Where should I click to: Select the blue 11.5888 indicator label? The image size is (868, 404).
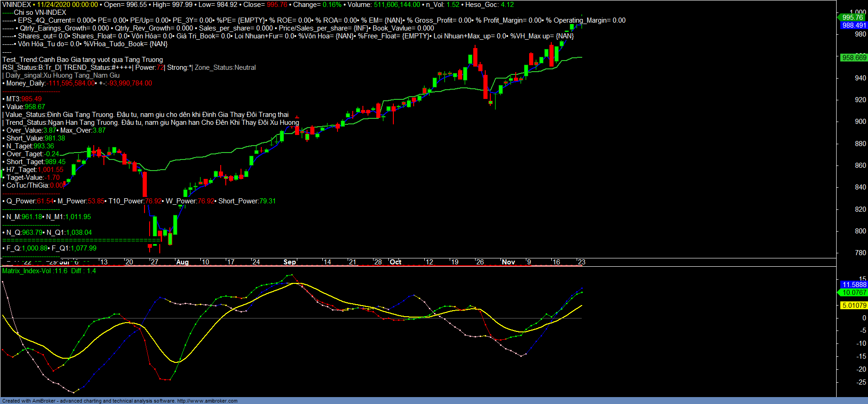coord(854,285)
